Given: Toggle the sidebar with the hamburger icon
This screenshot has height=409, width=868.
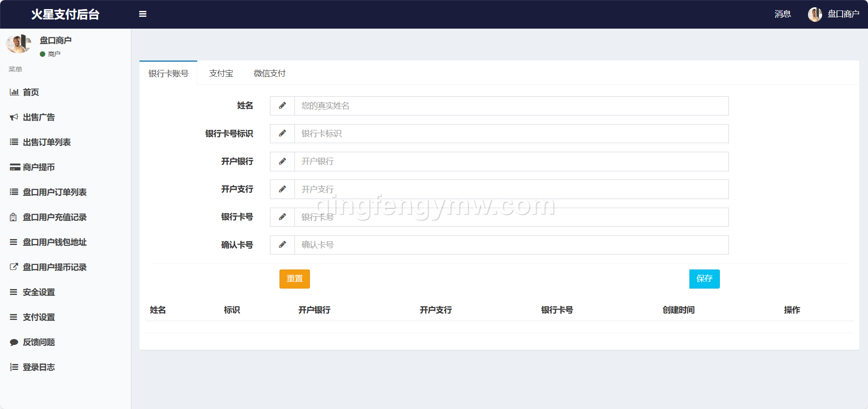Looking at the screenshot, I should point(143,14).
